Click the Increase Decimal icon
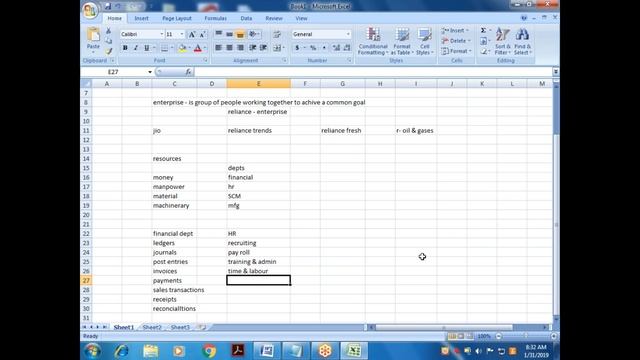640x360 pixels. pos(336,48)
